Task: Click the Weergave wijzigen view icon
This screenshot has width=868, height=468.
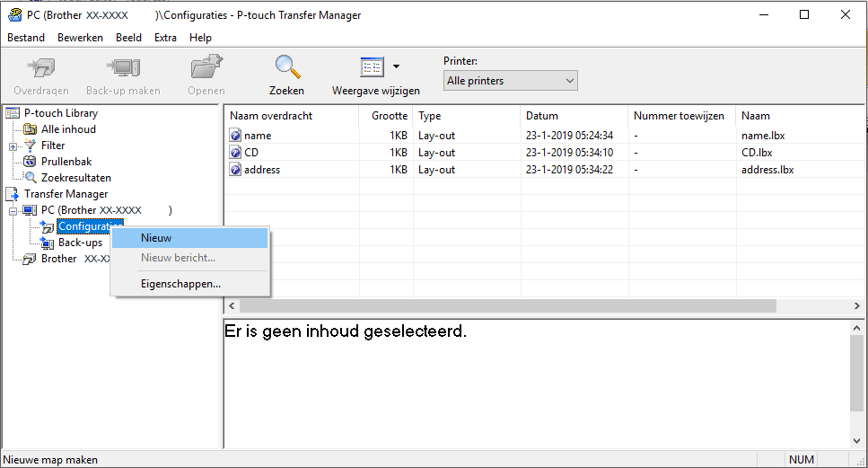Action: click(x=372, y=67)
